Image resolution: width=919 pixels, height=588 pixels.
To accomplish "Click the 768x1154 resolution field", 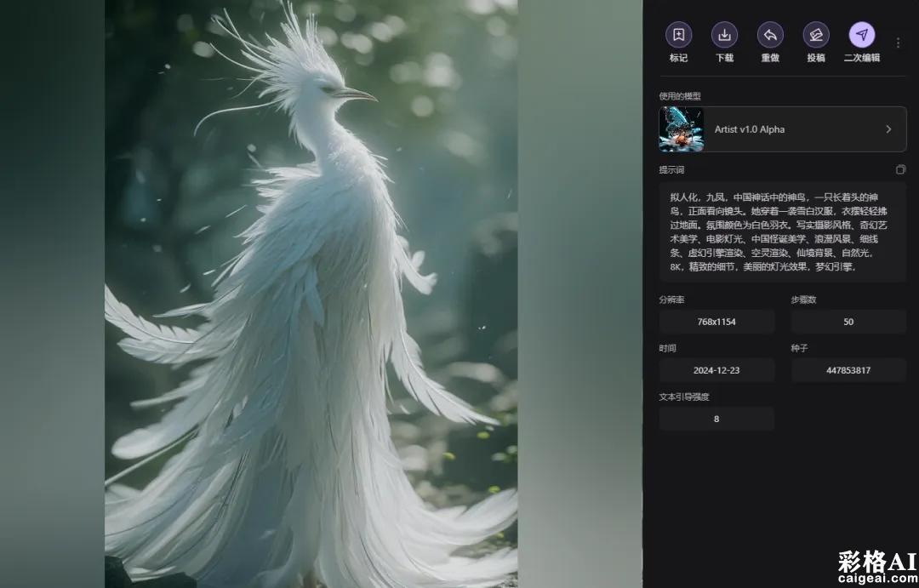I will [x=716, y=322].
